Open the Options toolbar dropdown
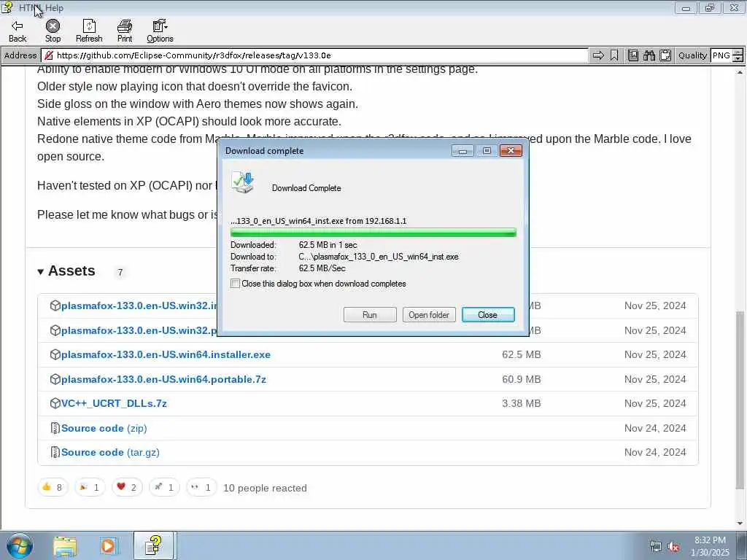The image size is (747, 560). pos(160,31)
